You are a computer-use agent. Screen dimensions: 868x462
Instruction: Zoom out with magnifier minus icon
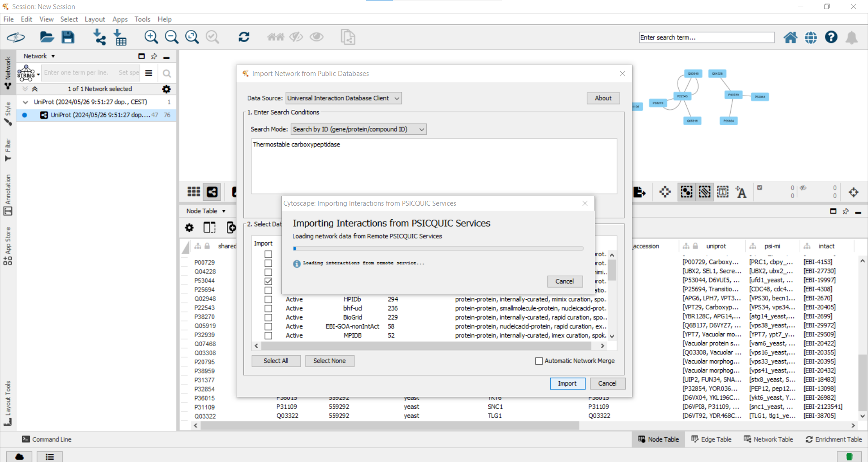(171, 37)
